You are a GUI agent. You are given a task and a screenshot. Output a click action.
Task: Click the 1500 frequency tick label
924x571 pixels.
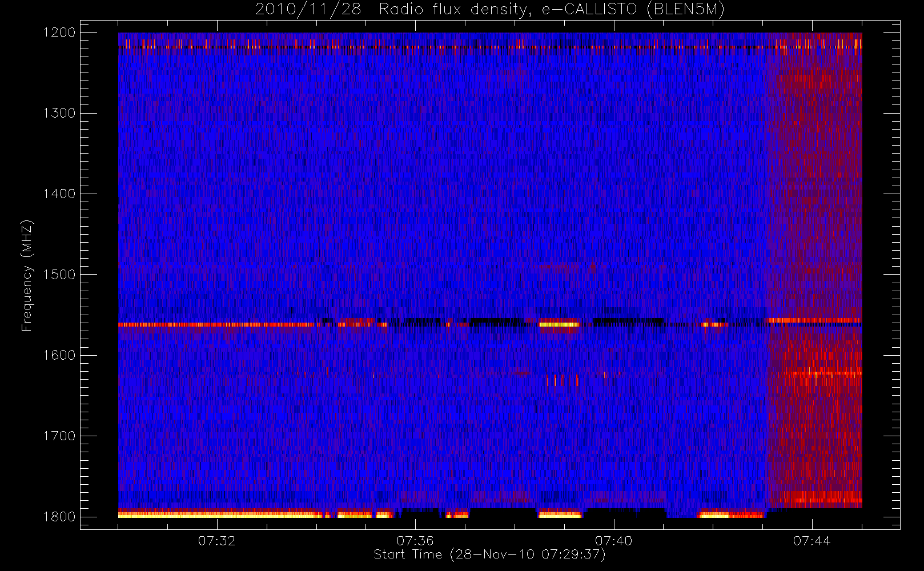[x=59, y=275]
